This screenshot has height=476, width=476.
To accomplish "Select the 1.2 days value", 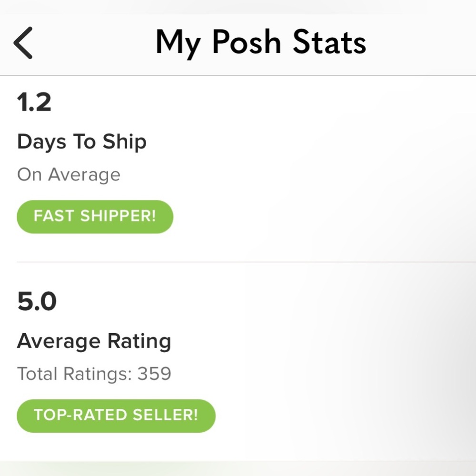I will click(x=34, y=102).
